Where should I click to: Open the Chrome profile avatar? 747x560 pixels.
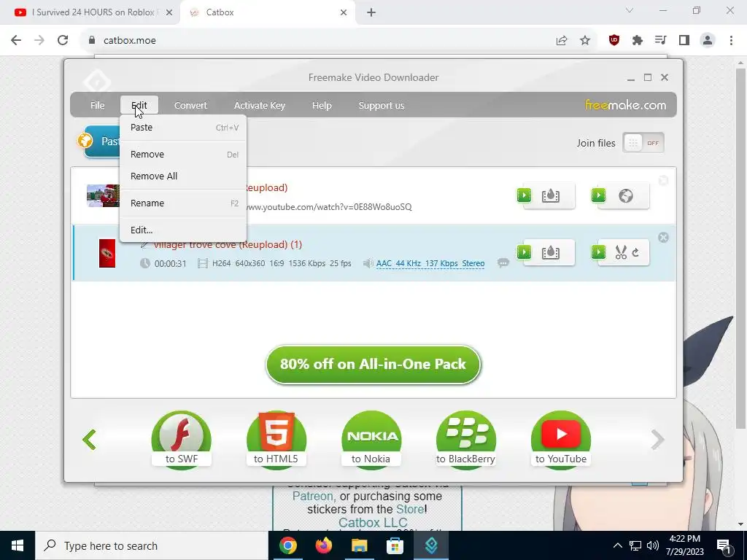pyautogui.click(x=708, y=41)
